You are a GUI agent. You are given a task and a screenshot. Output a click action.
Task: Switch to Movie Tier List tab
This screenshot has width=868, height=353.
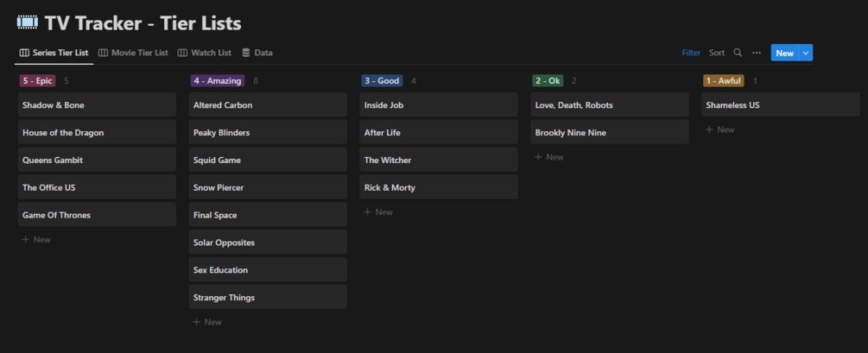(134, 53)
